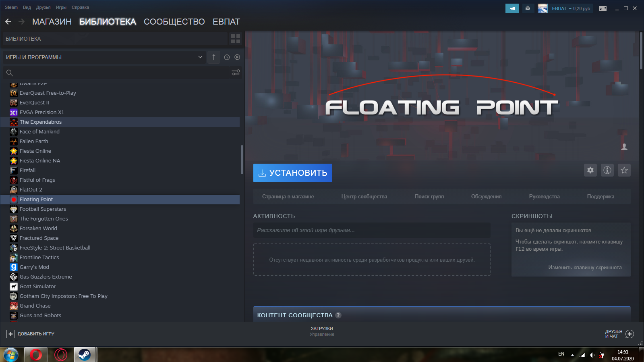This screenshot has height=362, width=644.
Task: Click Изменить клавишу скриншота link
Action: [x=585, y=268]
